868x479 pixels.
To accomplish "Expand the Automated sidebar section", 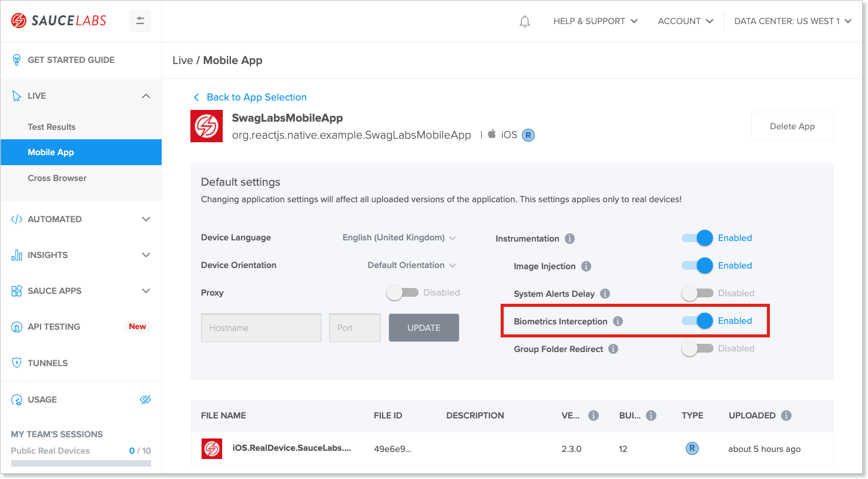I will tap(81, 219).
